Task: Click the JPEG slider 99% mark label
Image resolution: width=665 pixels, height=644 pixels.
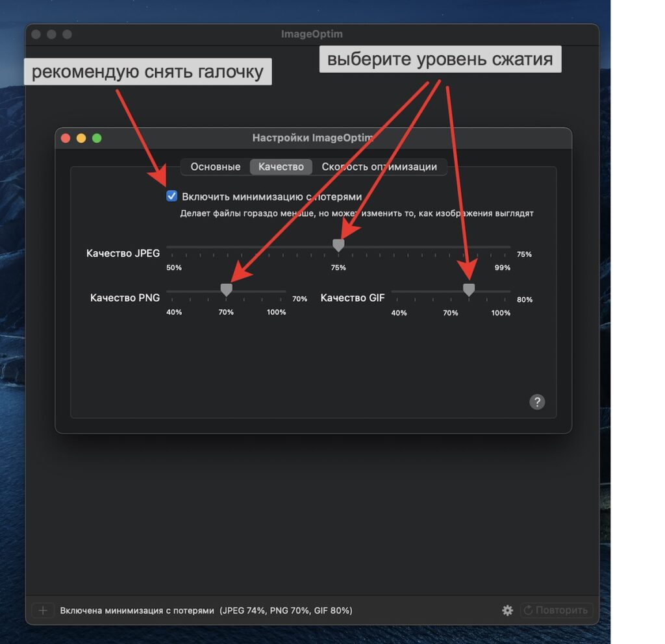Action: pyautogui.click(x=502, y=267)
